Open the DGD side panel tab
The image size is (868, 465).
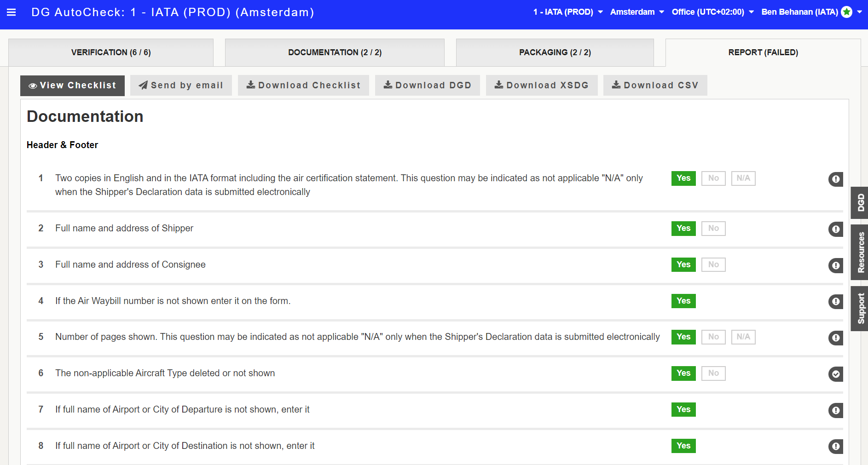pyautogui.click(x=860, y=203)
